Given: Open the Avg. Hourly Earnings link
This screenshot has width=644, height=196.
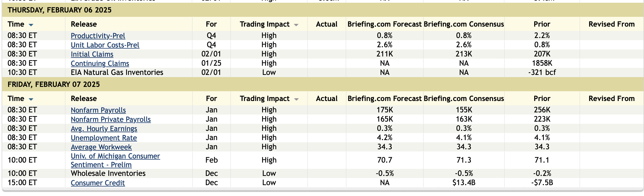Looking at the screenshot, I should [x=104, y=129].
